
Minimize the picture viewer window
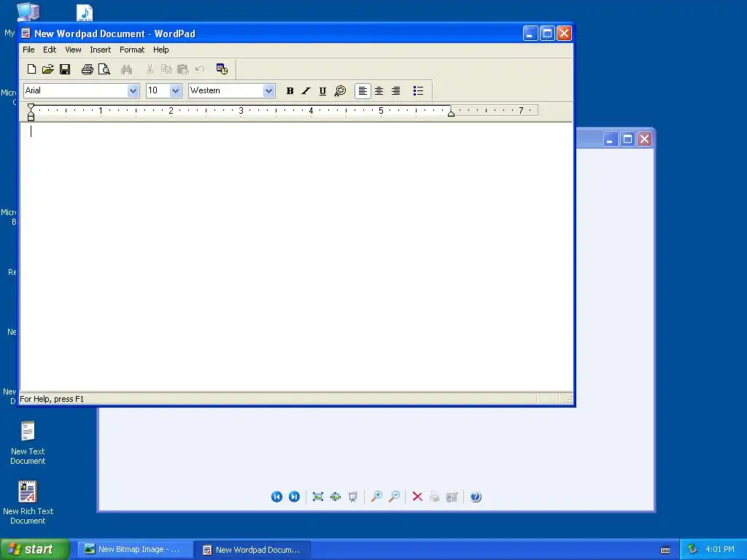coord(611,139)
